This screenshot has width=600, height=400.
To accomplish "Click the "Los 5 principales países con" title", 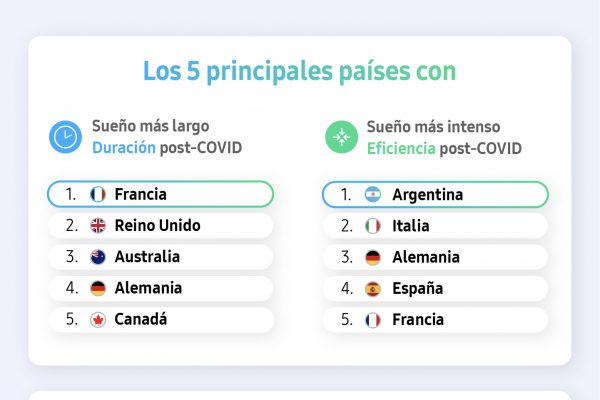I will point(299,72).
